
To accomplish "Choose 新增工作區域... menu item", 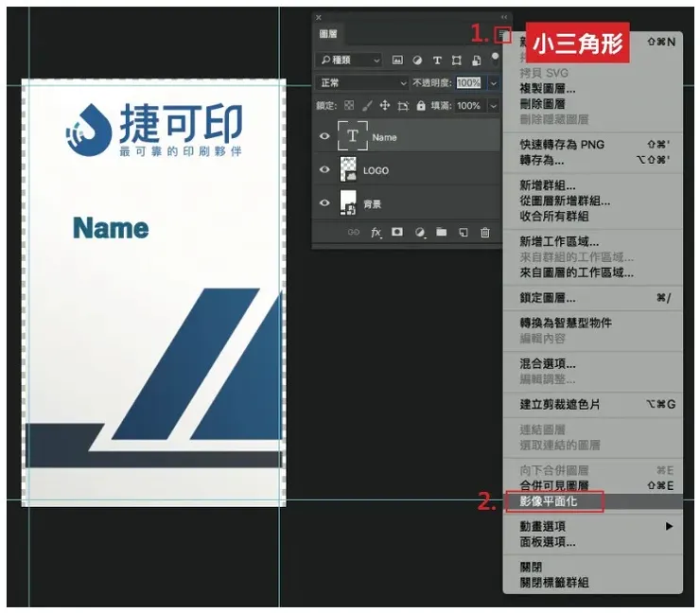I will click(x=593, y=241).
